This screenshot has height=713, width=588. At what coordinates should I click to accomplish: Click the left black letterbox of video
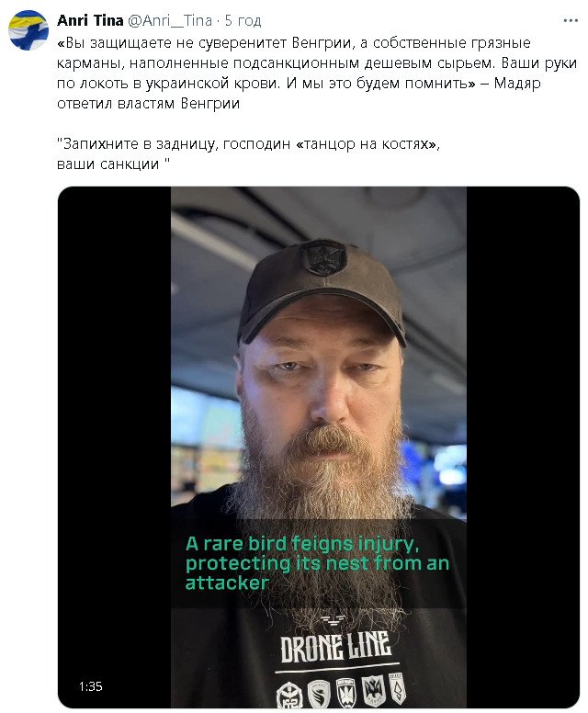click(114, 447)
